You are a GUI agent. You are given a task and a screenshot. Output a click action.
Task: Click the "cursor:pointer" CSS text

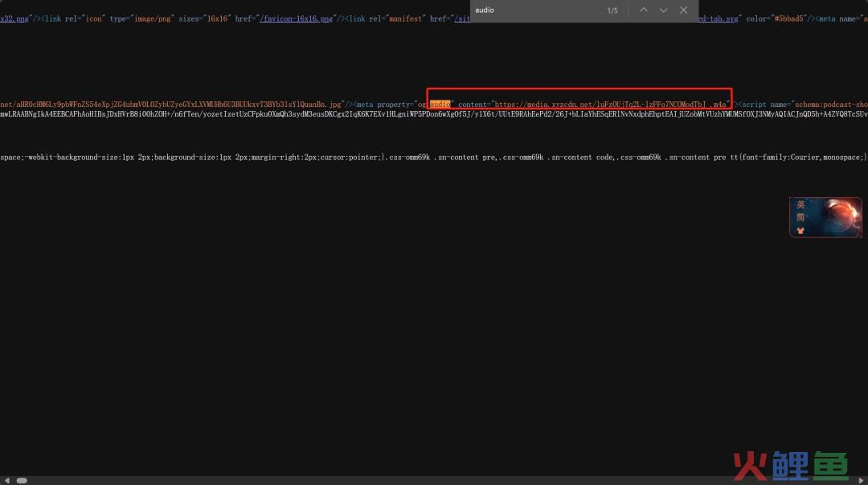(x=351, y=158)
